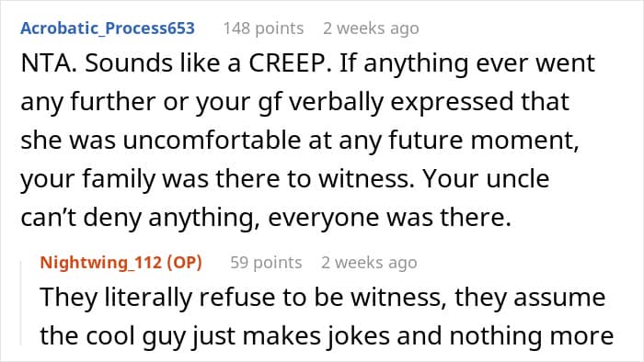Click the 59 points score
The image size is (644, 362).
click(x=266, y=263)
